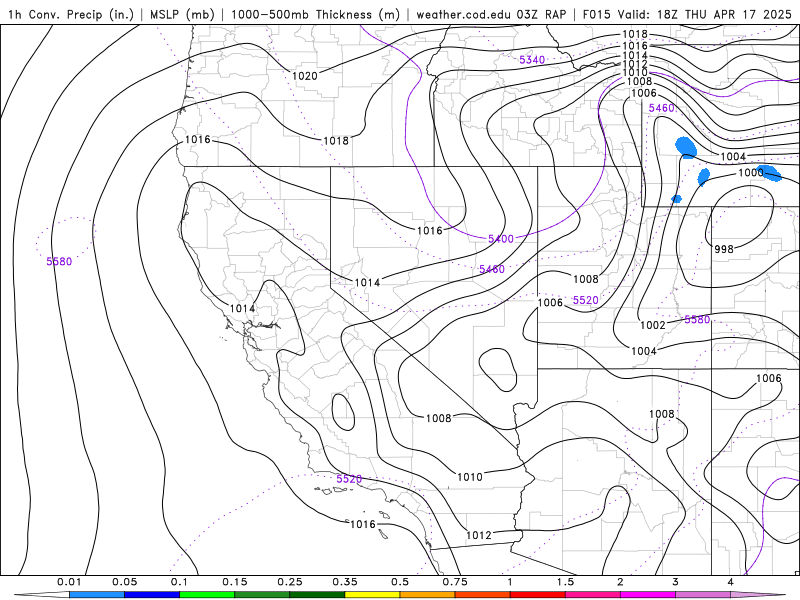Click the 1006 label beside purple 5520 in Utah
800x600 pixels.
click(550, 303)
